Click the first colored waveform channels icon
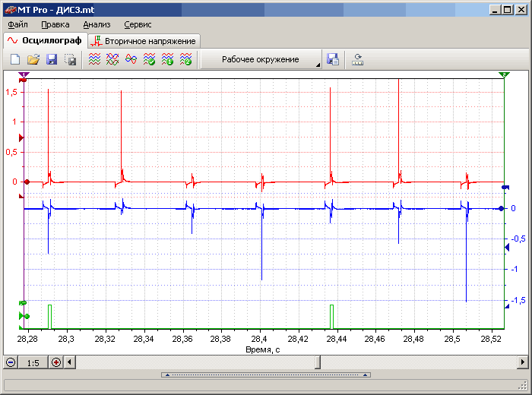Image resolution: width=532 pixels, height=395 pixels. click(x=94, y=59)
